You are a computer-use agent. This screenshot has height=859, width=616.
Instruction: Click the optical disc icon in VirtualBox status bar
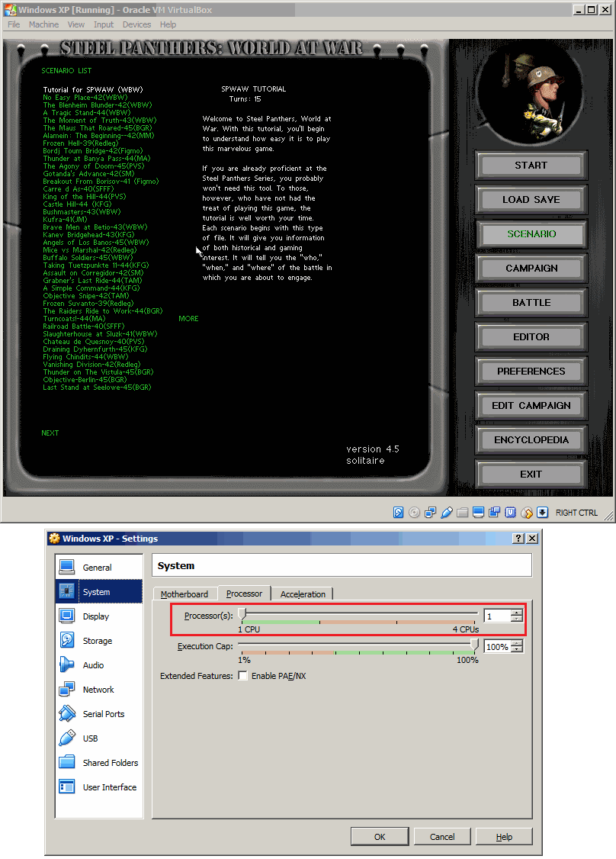[415, 512]
